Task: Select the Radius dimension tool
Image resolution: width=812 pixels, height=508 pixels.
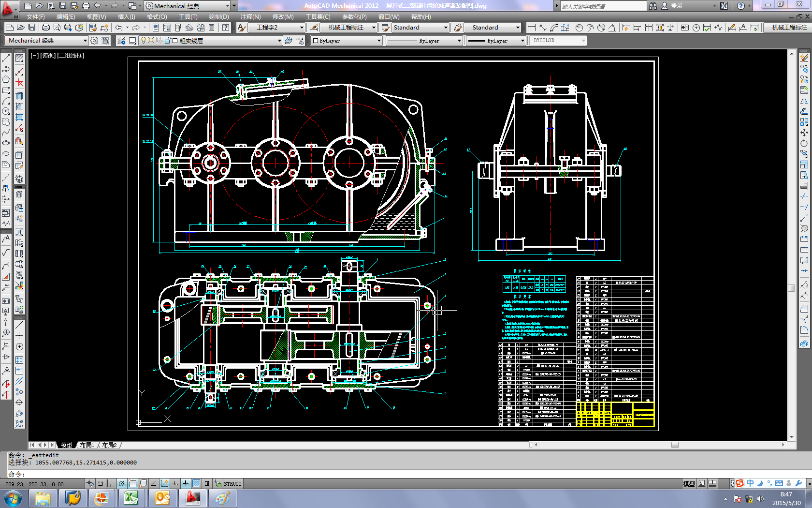Action: tap(579, 28)
